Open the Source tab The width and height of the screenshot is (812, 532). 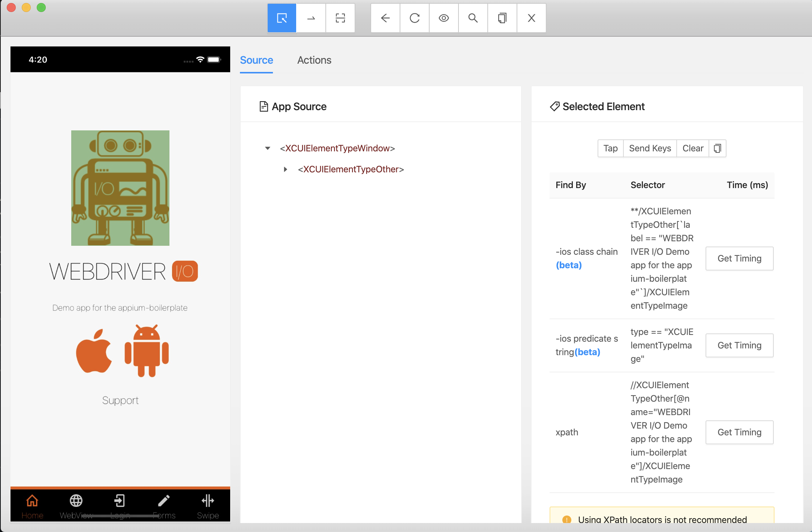coord(256,60)
